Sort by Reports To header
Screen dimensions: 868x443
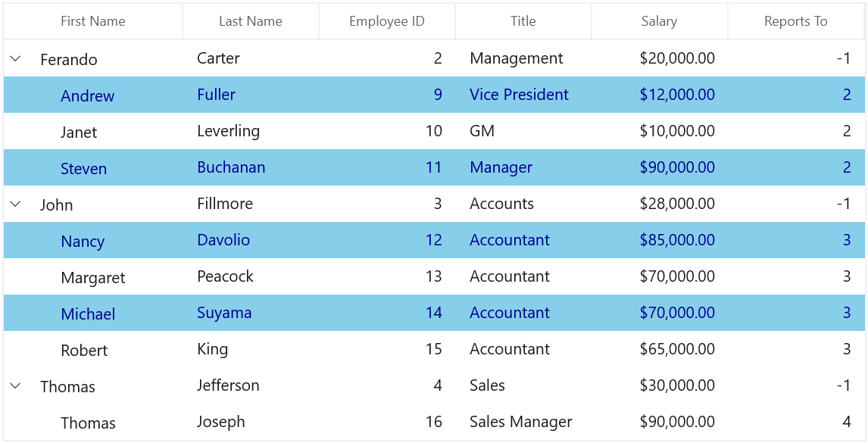(796, 21)
